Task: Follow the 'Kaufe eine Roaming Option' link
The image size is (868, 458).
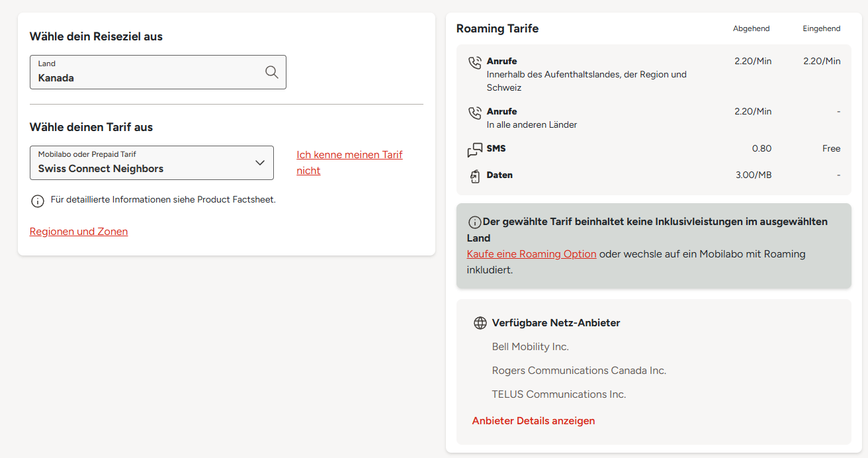Action: pos(531,254)
